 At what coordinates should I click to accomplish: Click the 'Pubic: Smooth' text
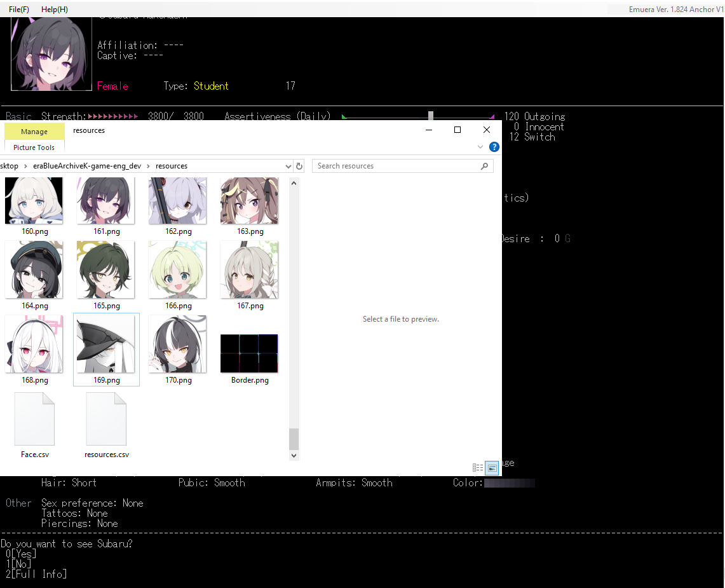pos(212,483)
